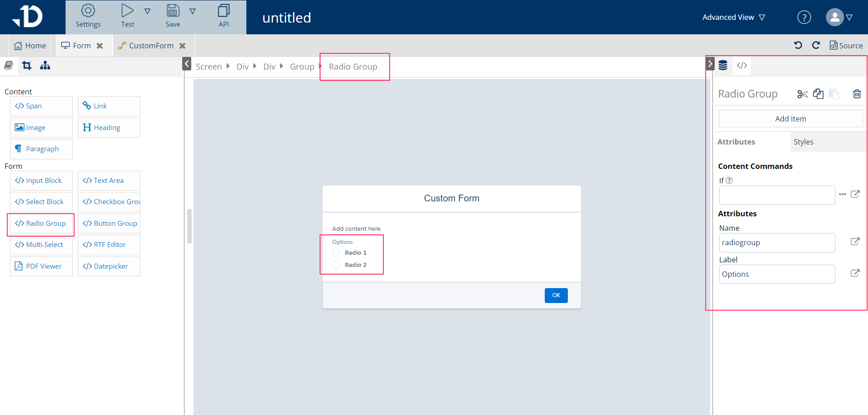Open the hierarchy tree view icon
868x415 pixels.
click(45, 66)
